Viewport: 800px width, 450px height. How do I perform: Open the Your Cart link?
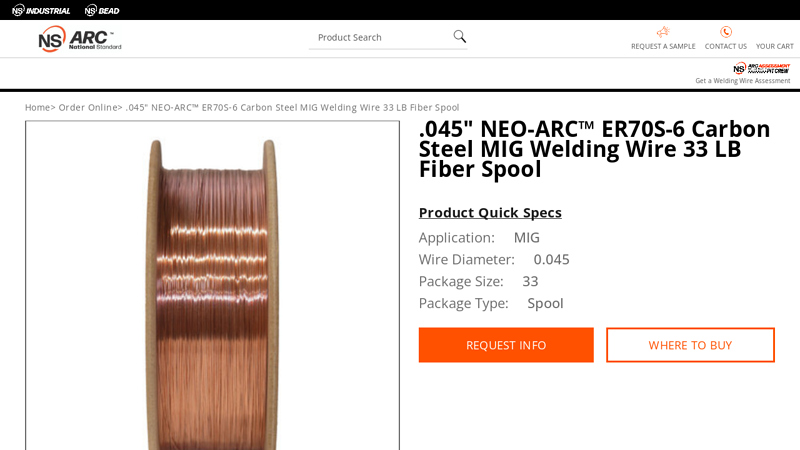(x=775, y=46)
